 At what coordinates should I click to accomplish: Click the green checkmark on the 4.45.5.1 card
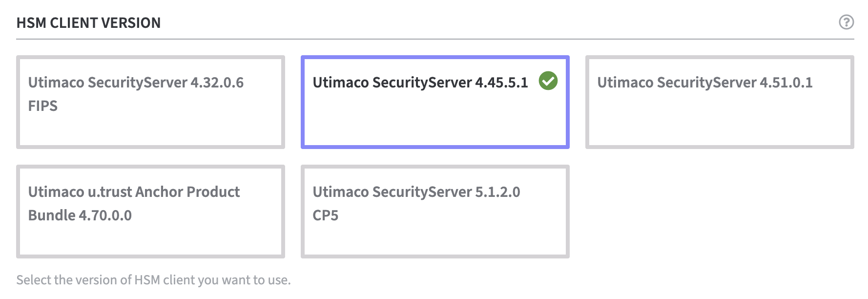pyautogui.click(x=548, y=81)
